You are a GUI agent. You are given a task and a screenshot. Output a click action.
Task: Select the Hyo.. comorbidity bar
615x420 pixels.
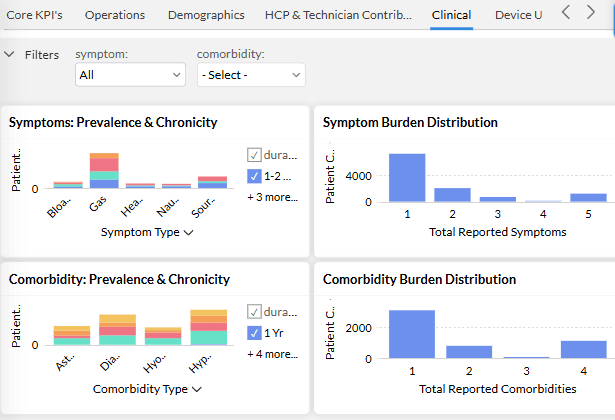tap(163, 336)
